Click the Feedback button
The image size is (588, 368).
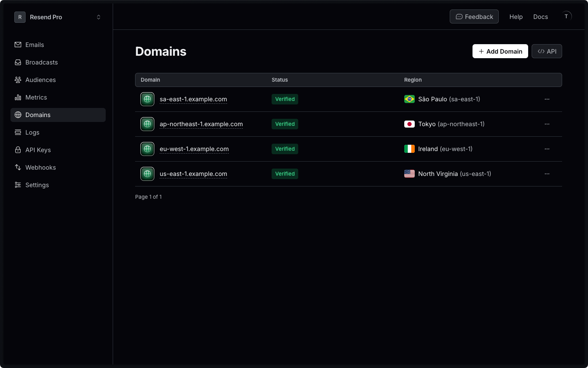[474, 16]
